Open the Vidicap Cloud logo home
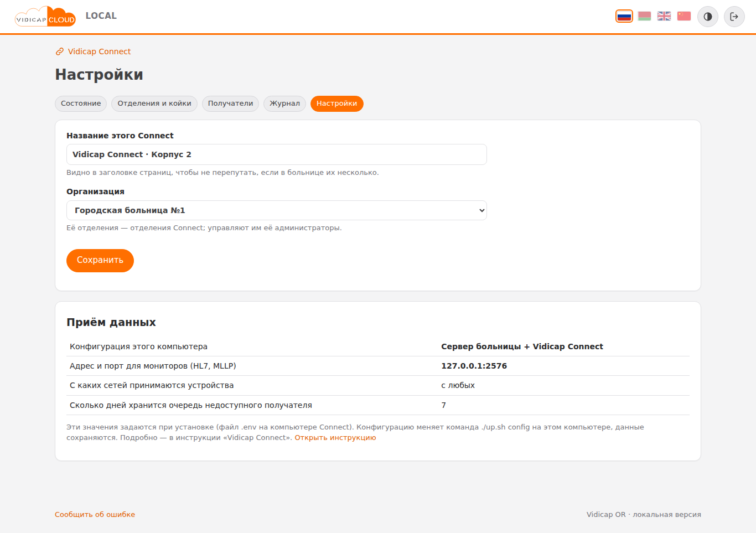Viewport: 756px width, 533px height. [45, 17]
